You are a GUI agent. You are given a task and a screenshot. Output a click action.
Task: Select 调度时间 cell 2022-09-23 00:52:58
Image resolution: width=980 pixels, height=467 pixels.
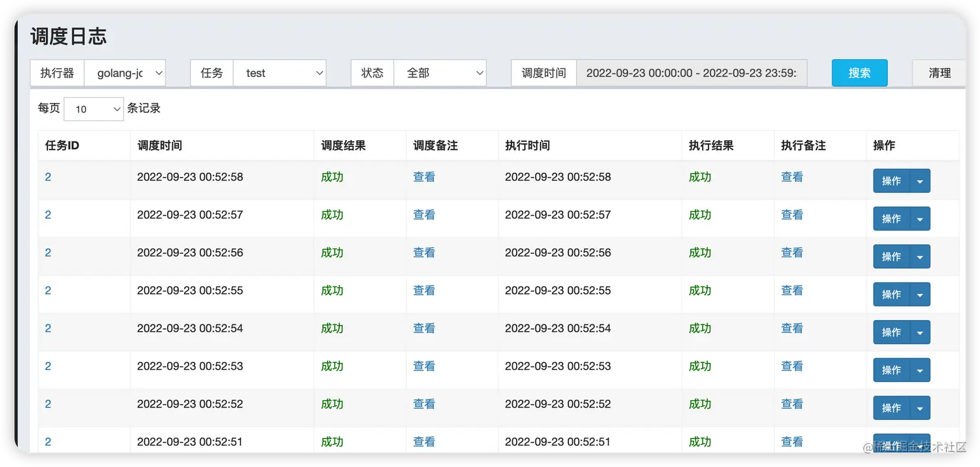[190, 177]
